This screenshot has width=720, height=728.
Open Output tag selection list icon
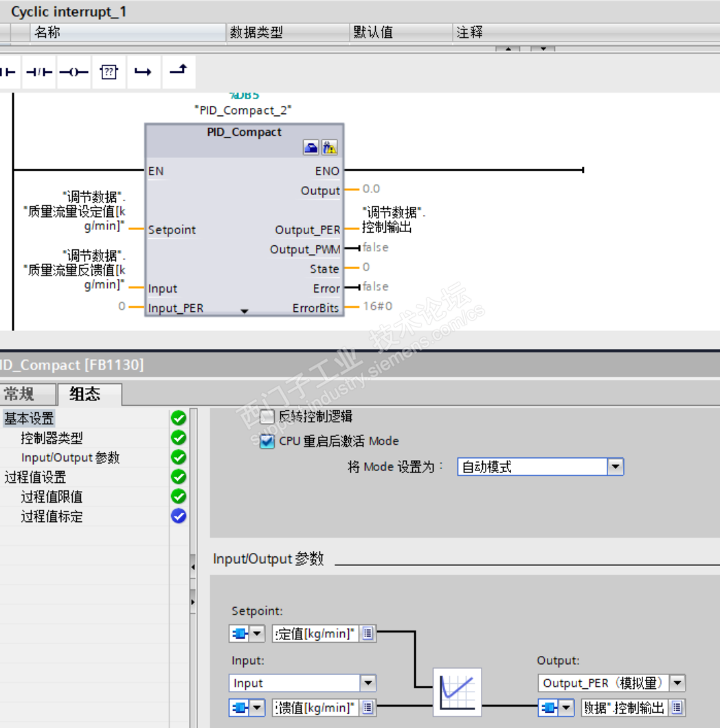coord(677,707)
